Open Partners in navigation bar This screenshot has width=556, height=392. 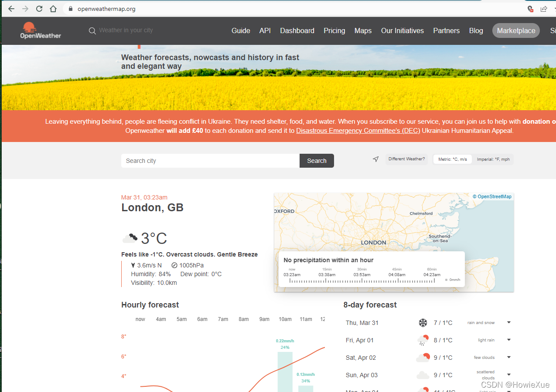pyautogui.click(x=446, y=30)
